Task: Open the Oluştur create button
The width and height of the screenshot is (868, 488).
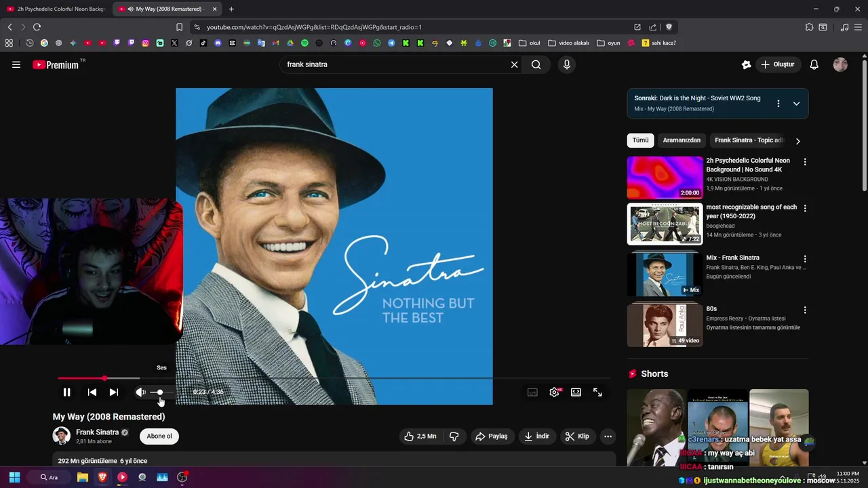Action: coord(778,64)
